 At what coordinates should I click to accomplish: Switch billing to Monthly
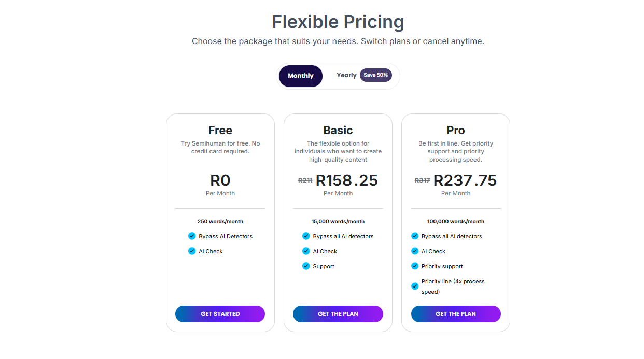[301, 76]
